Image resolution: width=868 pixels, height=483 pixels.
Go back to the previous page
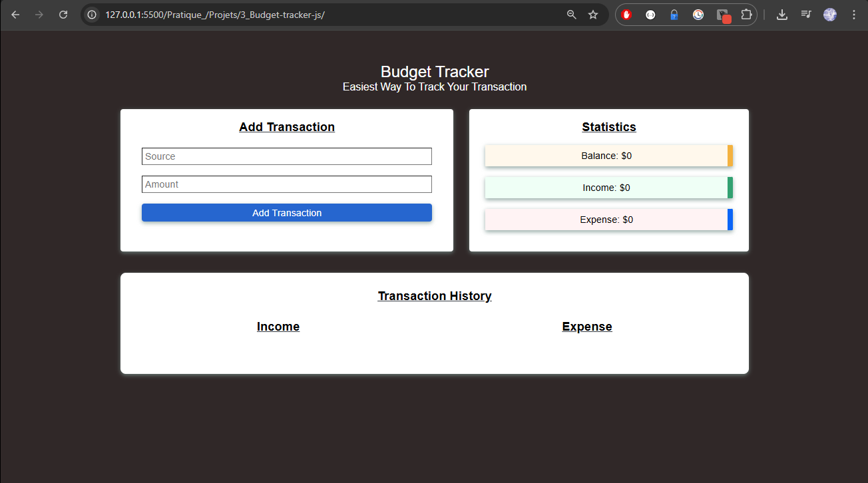(x=15, y=15)
